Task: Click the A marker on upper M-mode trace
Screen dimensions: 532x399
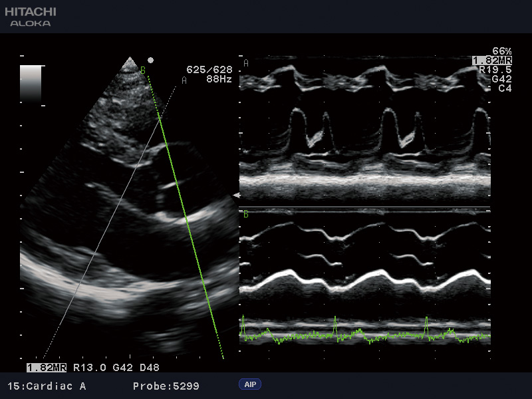Action: pos(246,63)
